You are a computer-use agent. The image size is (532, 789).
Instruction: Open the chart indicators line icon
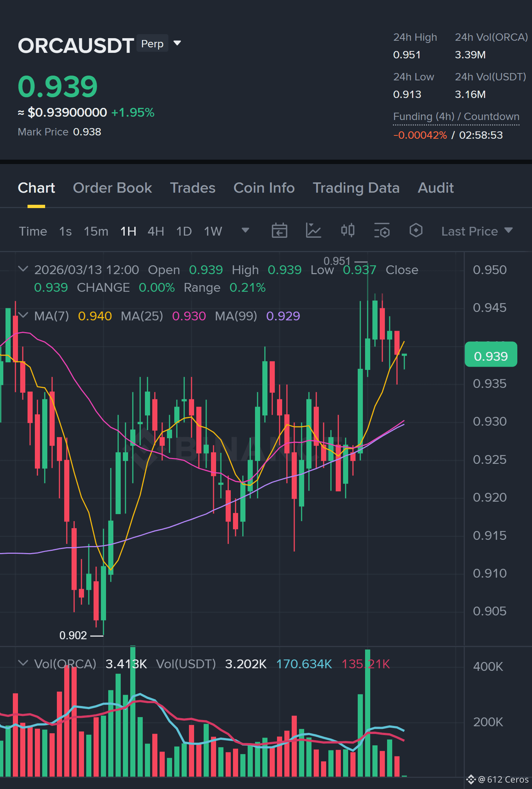(x=313, y=231)
